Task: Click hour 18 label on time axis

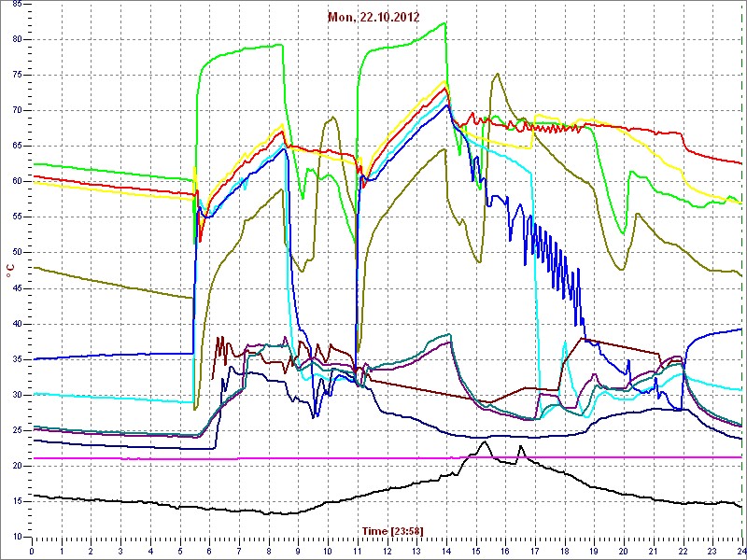Action: [565, 550]
